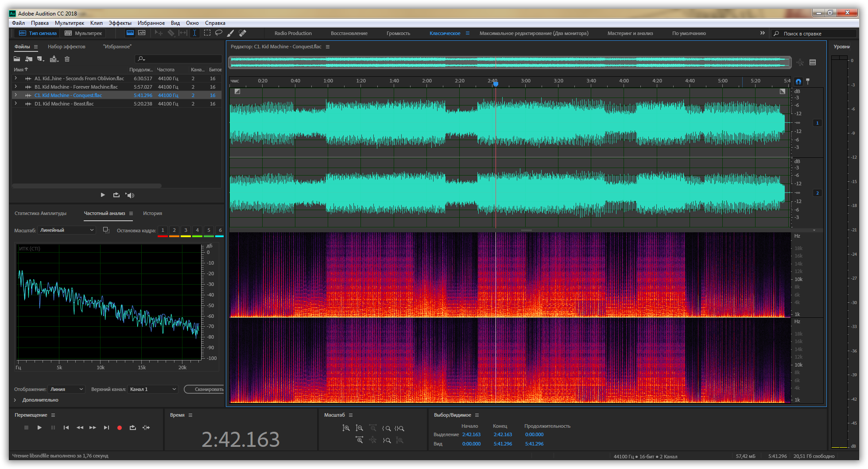This screenshot has width=868, height=469.
Task: Select the Spot Healing Brush tool
Action: [242, 33]
